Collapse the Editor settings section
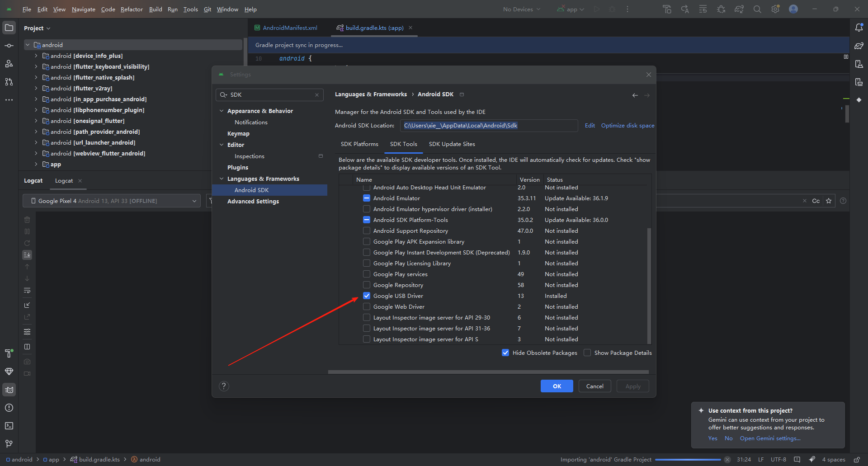Image resolution: width=868 pixels, height=466 pixels. tap(222, 145)
